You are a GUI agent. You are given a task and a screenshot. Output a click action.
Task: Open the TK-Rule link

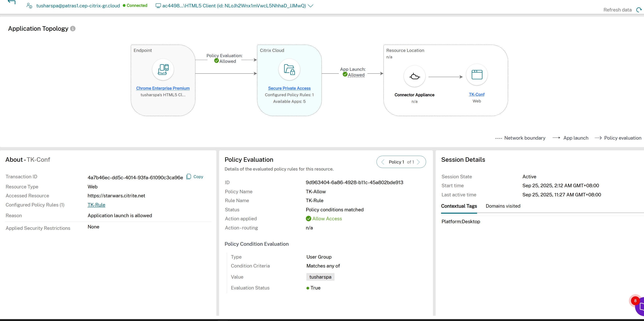tap(96, 205)
